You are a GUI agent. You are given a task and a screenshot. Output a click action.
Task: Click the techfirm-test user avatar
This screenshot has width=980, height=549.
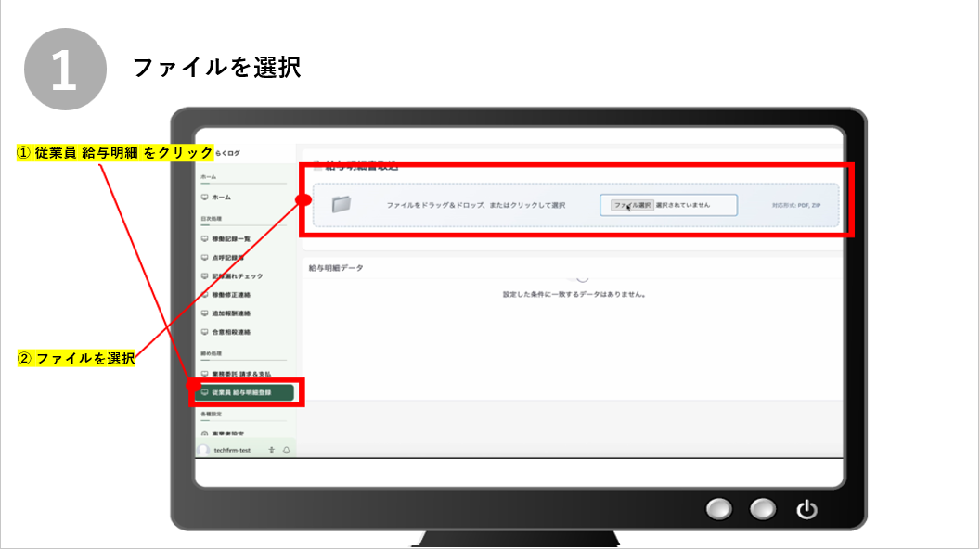(204, 450)
